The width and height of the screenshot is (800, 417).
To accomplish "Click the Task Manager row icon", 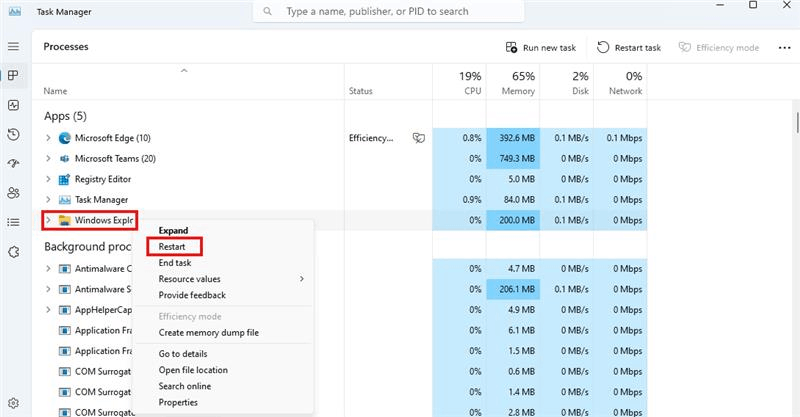I will [x=64, y=200].
